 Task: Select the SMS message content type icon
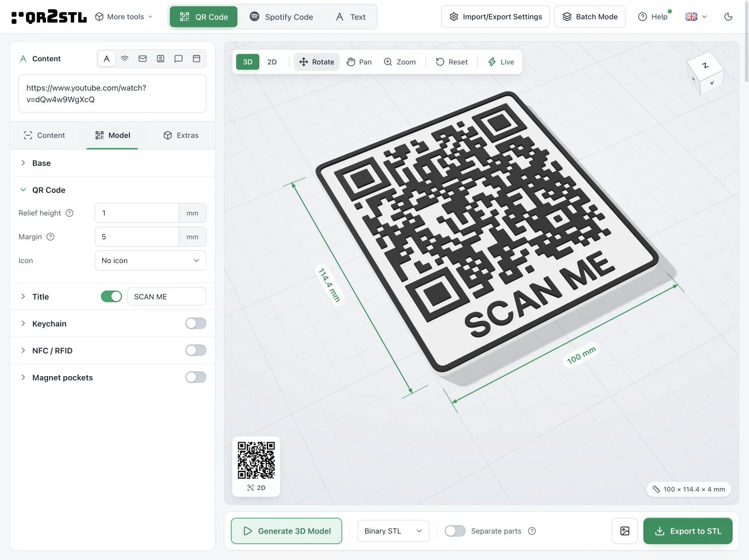pyautogui.click(x=179, y=59)
